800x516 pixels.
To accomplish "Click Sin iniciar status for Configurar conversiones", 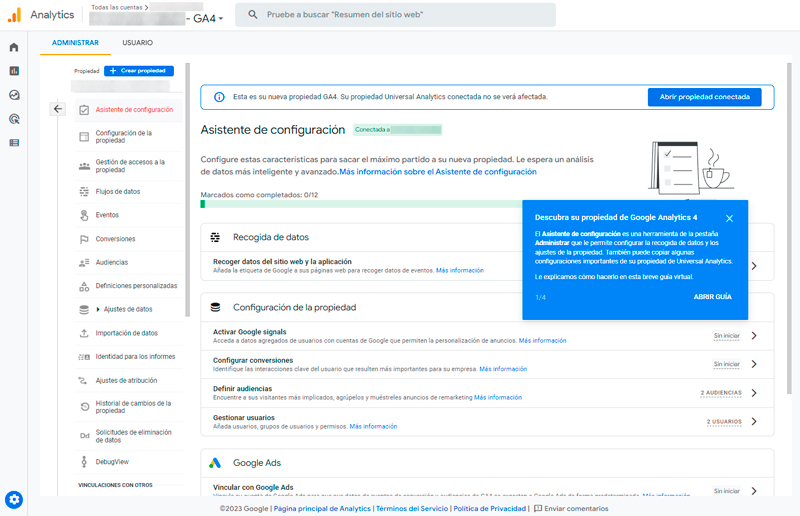I will coord(727,364).
